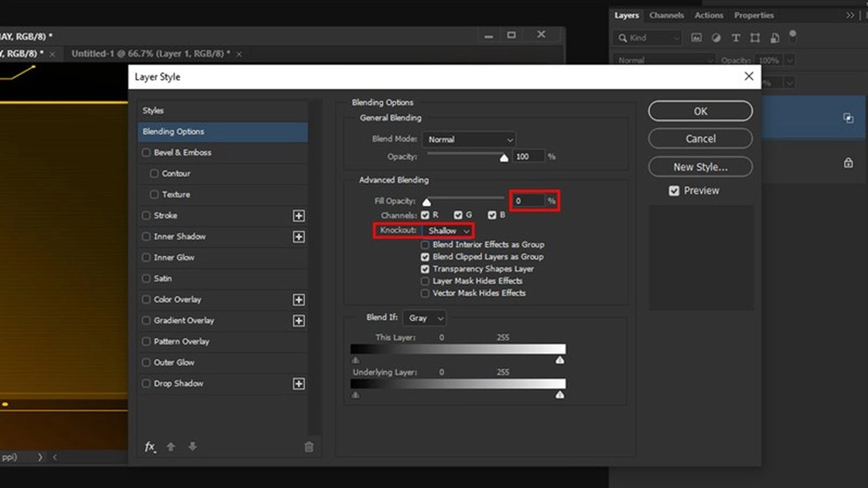Enable Outer Glow checkbox

coord(146,362)
